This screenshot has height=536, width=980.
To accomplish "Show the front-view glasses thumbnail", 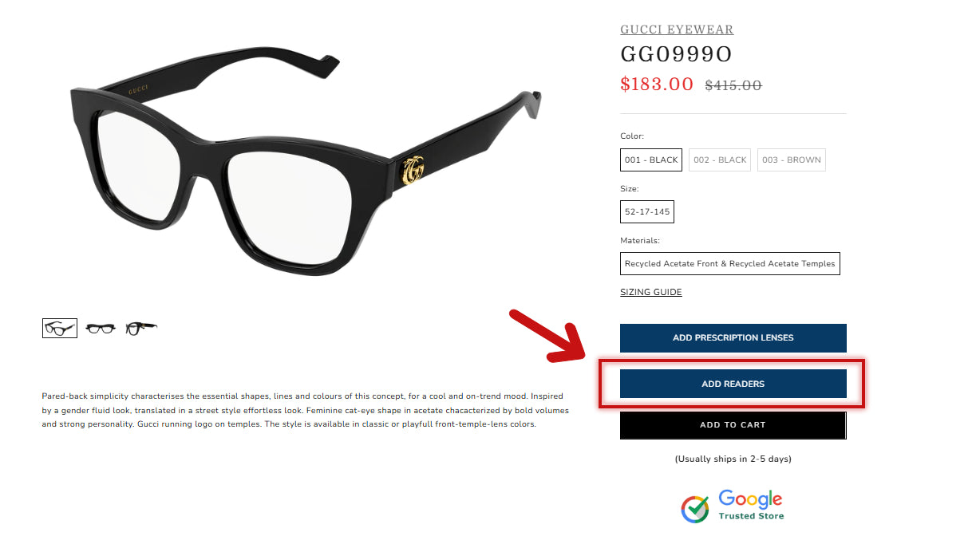I will coord(101,328).
